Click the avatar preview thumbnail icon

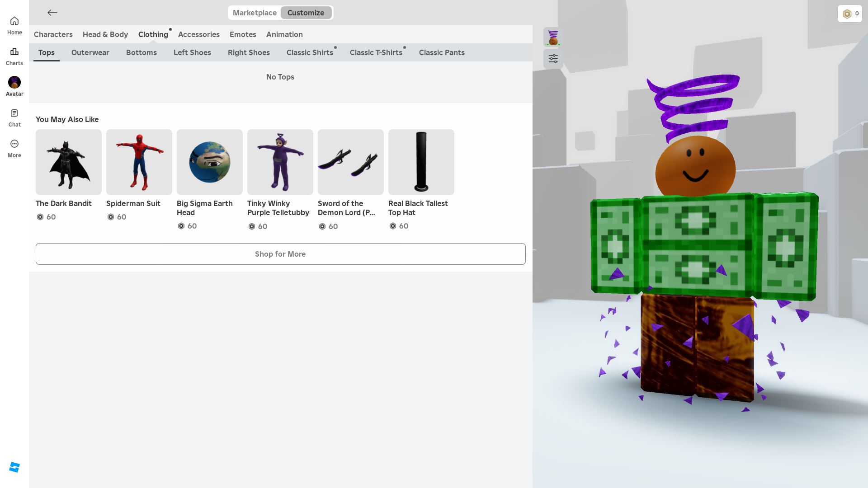coord(553,37)
